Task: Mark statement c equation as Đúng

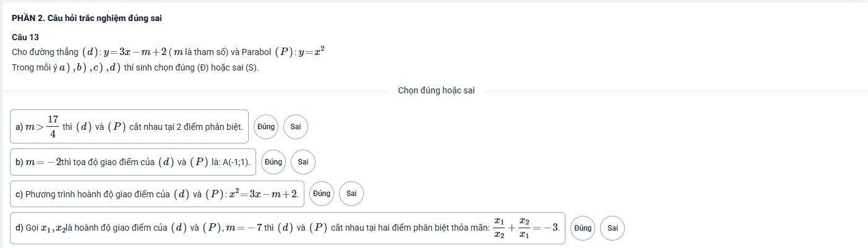Action: click(x=322, y=194)
